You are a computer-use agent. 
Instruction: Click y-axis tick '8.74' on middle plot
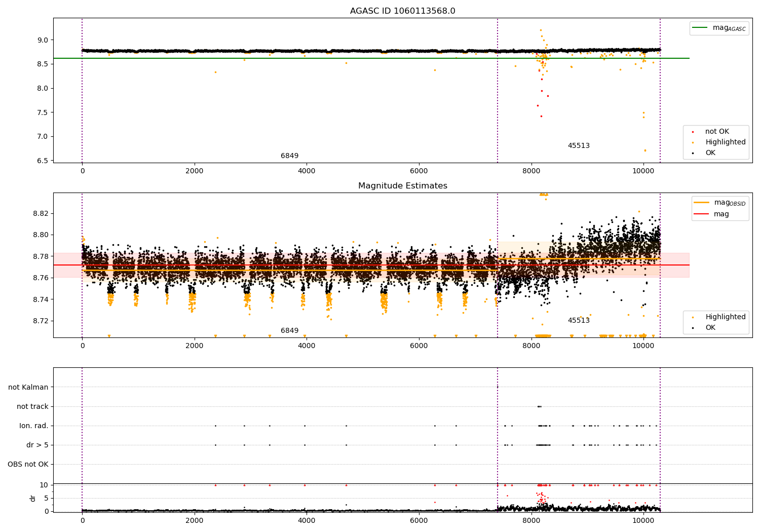[x=40, y=299]
